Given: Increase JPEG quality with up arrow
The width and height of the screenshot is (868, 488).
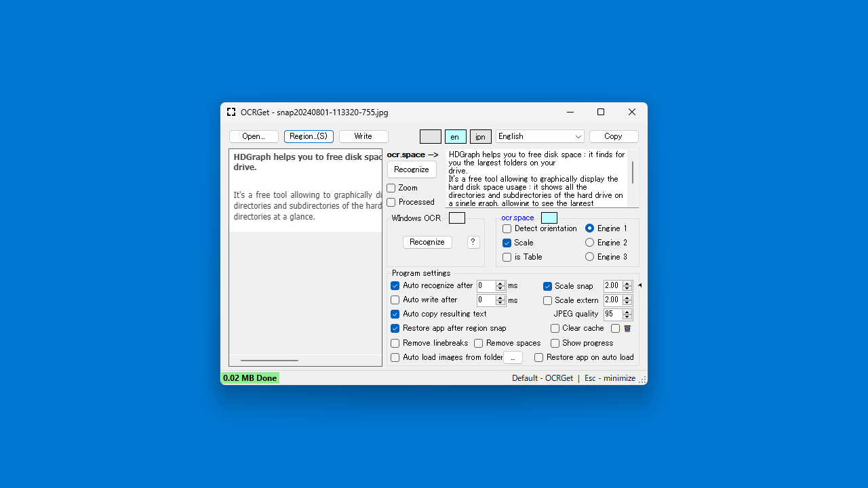Looking at the screenshot, I should click(628, 312).
